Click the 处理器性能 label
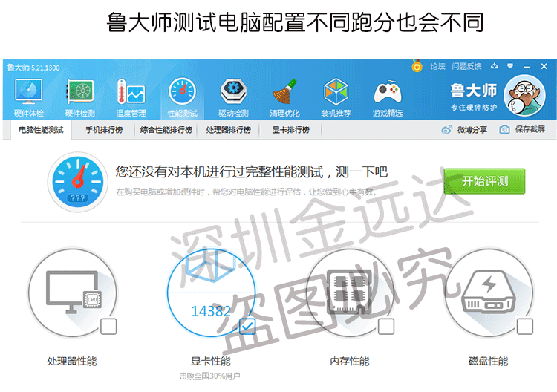The image size is (557, 392). tap(72, 361)
